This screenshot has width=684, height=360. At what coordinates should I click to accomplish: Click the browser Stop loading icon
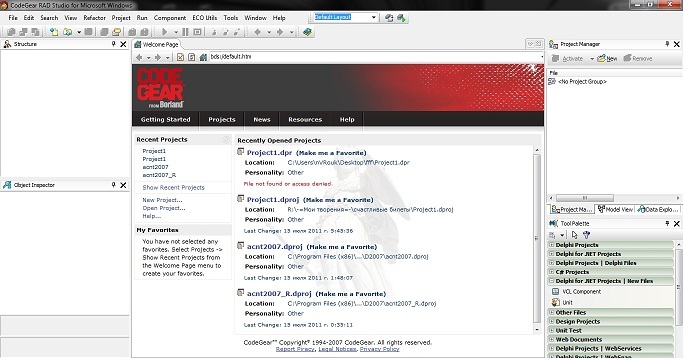pos(180,57)
